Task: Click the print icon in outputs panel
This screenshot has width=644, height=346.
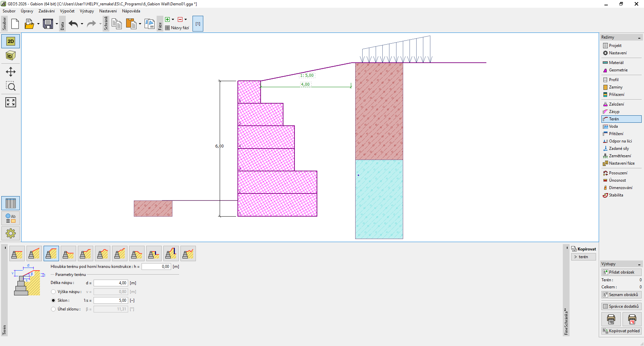Action: point(611,319)
